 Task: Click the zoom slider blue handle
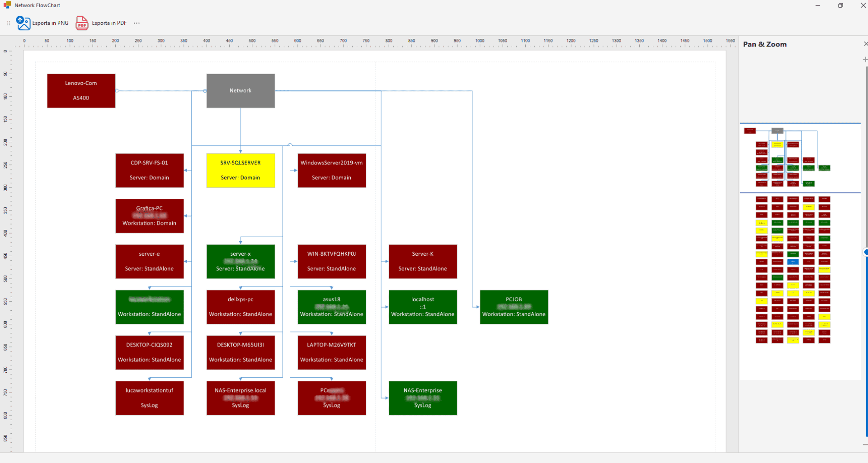coord(866,252)
